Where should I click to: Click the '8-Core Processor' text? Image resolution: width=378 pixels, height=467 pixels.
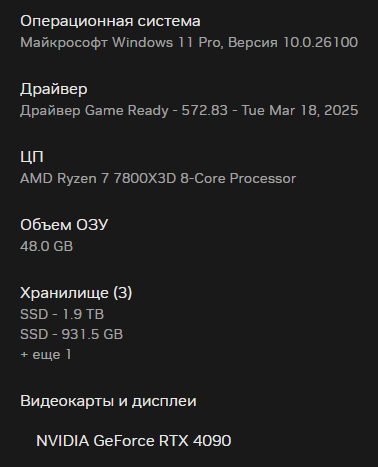238,178
